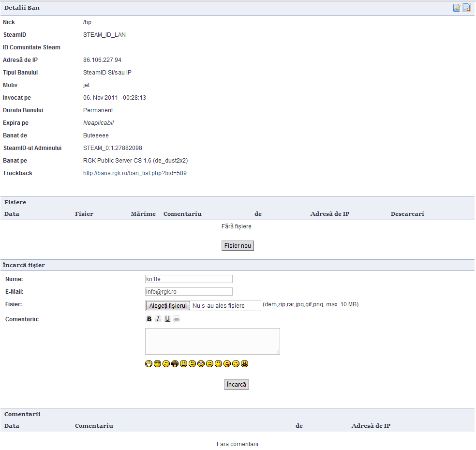The height and width of the screenshot is (450, 476).
Task: Insert the tongue-out smiley
Action: pyautogui.click(x=227, y=364)
